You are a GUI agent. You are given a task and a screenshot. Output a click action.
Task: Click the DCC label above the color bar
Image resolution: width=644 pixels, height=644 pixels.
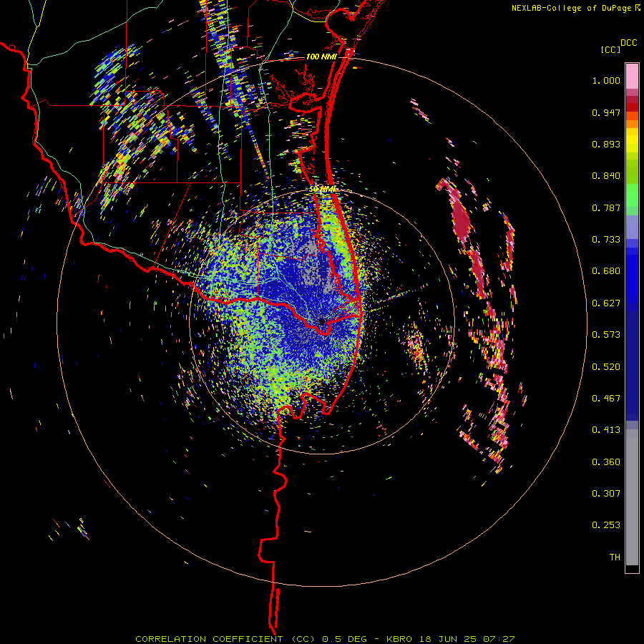pos(628,43)
